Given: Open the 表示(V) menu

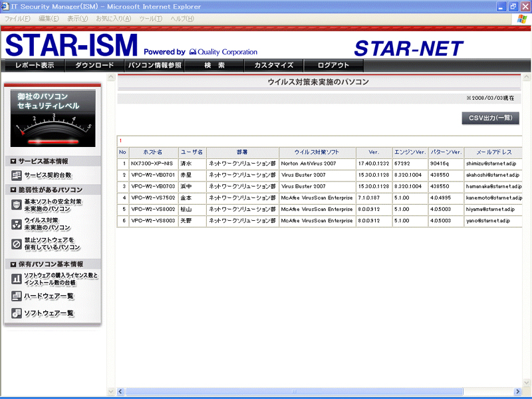Looking at the screenshot, I should [77, 19].
